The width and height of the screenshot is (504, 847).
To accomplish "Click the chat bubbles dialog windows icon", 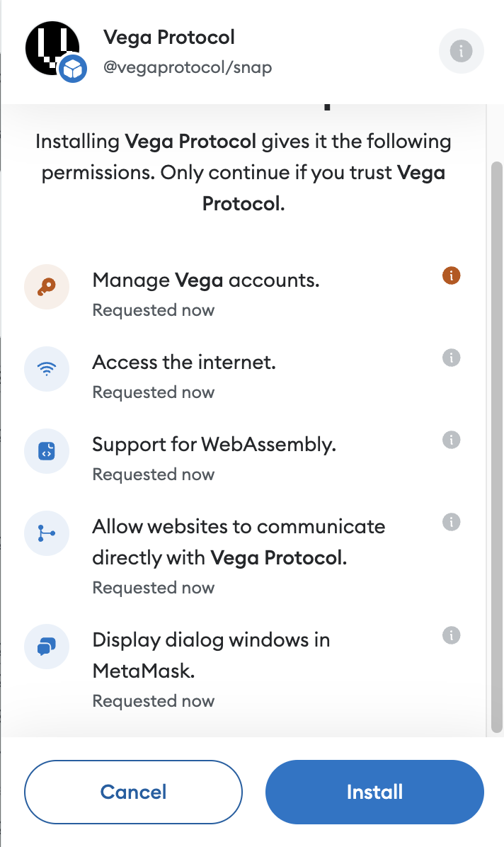I will [47, 647].
